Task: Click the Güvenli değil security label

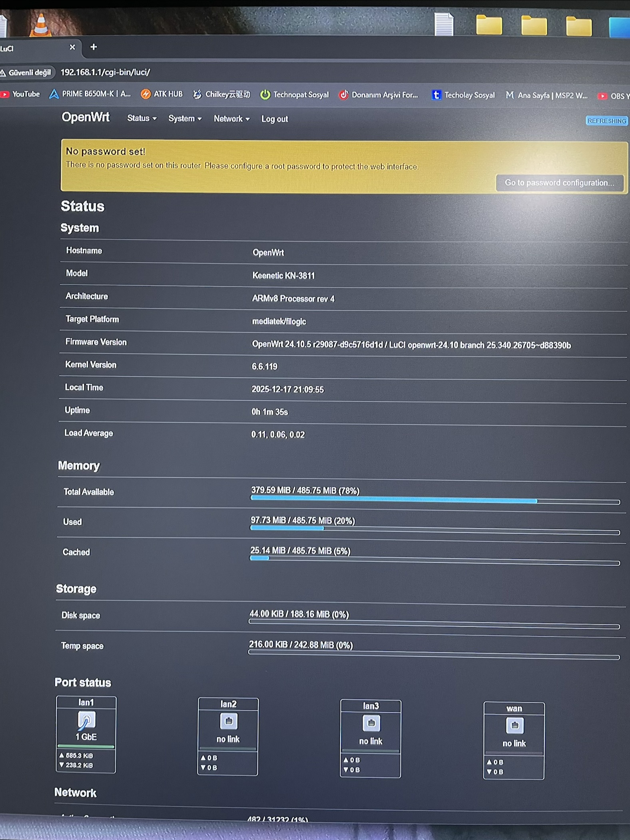Action: (x=30, y=72)
